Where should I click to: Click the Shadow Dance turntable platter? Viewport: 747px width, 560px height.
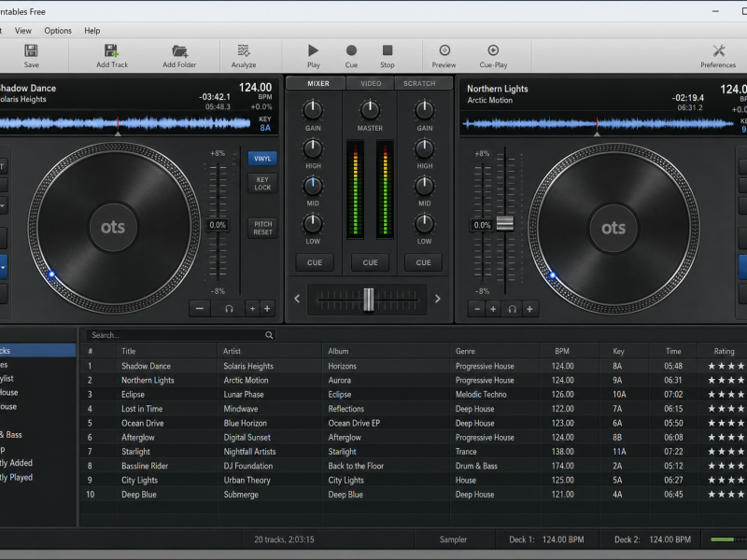tap(113, 227)
